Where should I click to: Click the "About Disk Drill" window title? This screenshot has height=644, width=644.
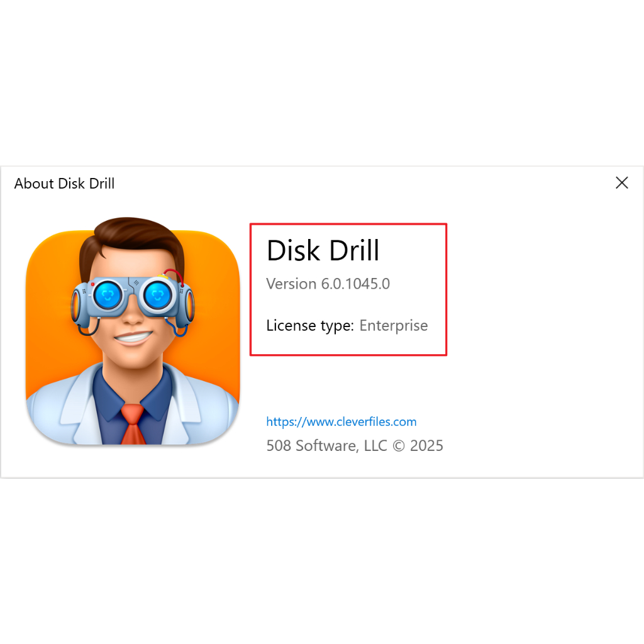64,184
